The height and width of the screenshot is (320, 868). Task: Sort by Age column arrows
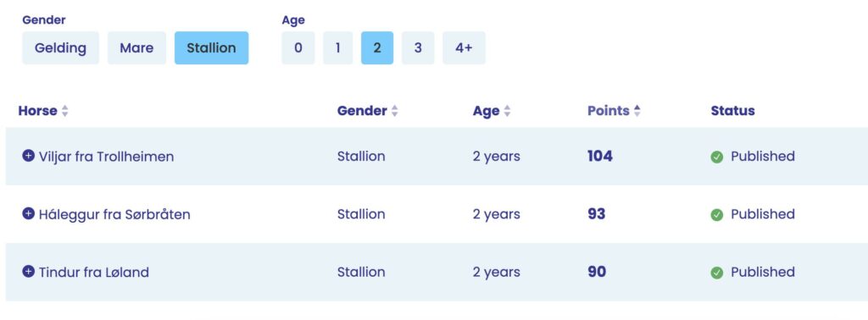coord(507,111)
